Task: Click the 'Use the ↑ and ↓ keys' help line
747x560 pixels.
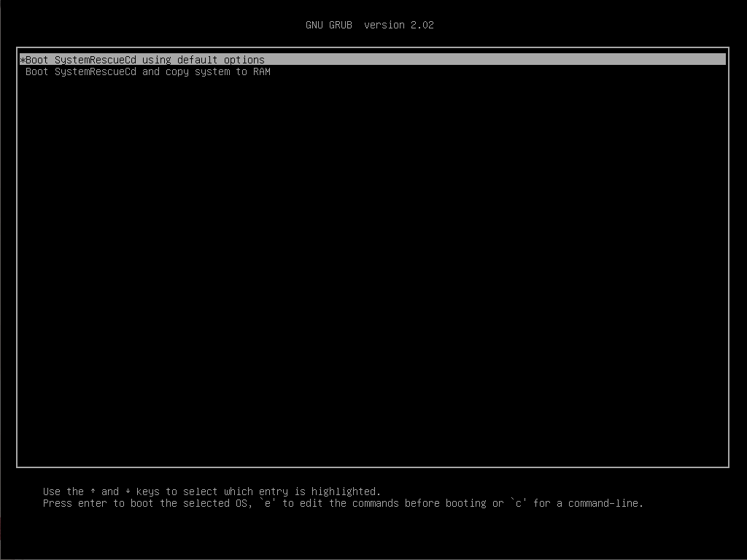Action: (x=212, y=491)
